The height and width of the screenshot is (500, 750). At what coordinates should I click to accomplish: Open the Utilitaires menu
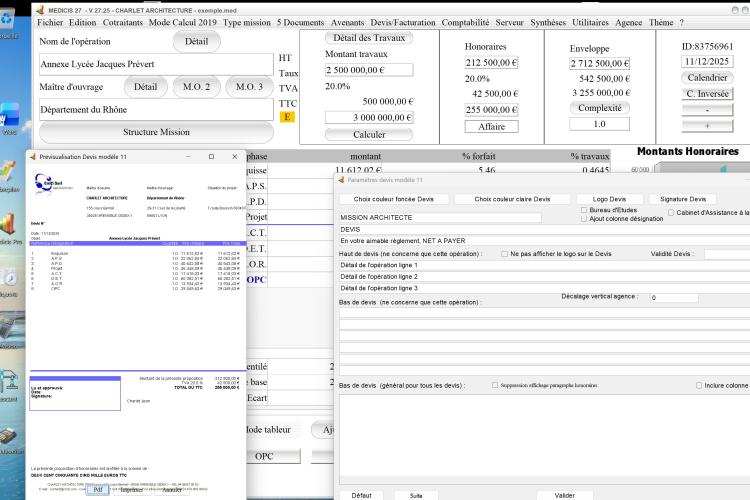click(590, 22)
